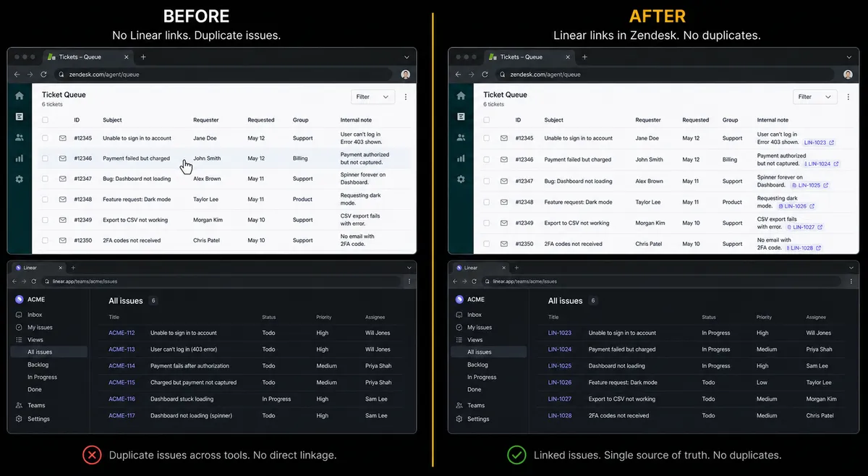Click 'Charged but payment not captured' in Before Linear
Viewport: 868px width, 476px height.
click(193, 382)
